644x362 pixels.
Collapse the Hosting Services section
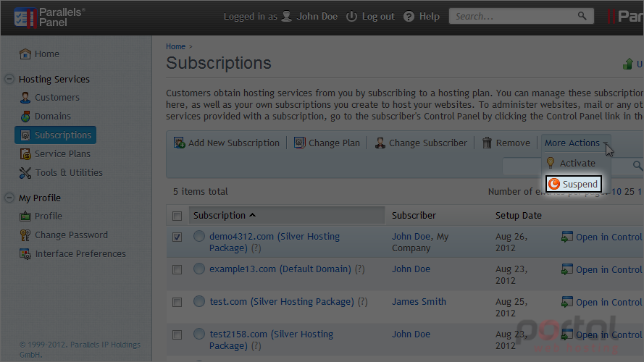9,79
